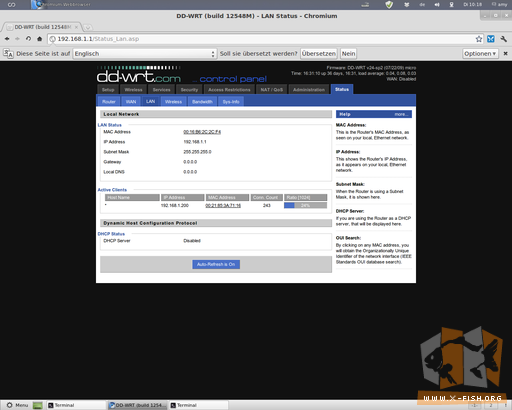The height and width of the screenshot is (410, 512).
Task: Open the Administration tab
Action: [309, 90]
